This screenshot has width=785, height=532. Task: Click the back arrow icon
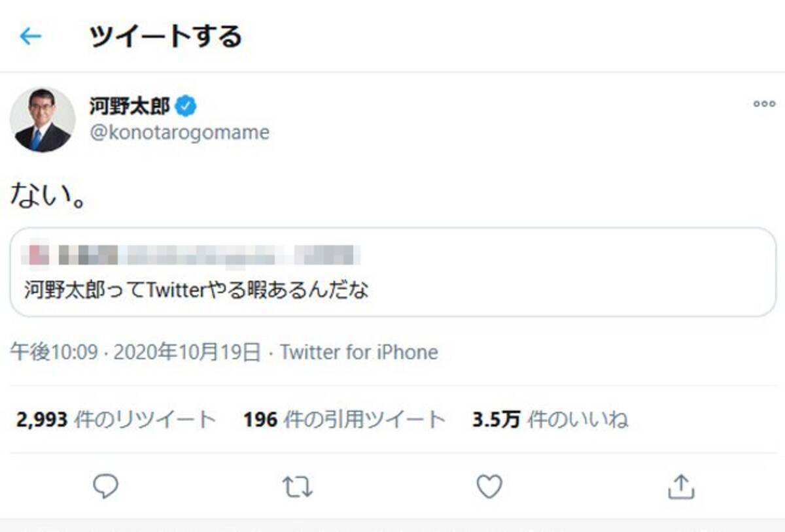point(30,37)
